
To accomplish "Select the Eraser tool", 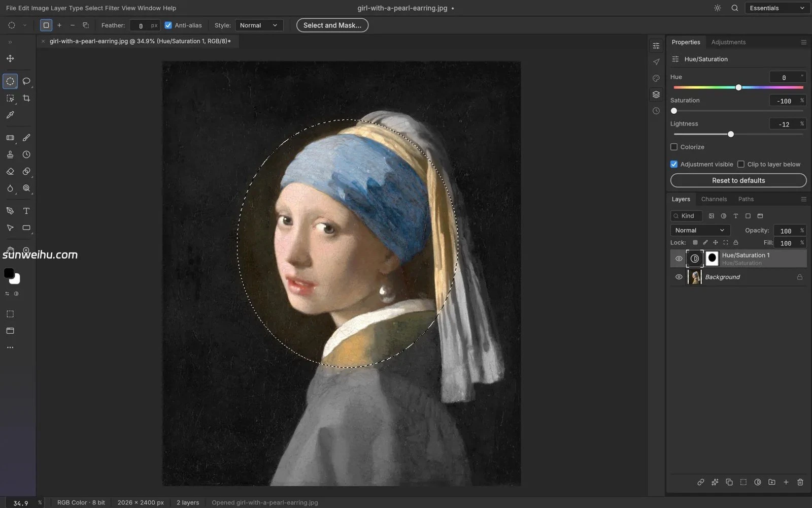I will point(10,171).
